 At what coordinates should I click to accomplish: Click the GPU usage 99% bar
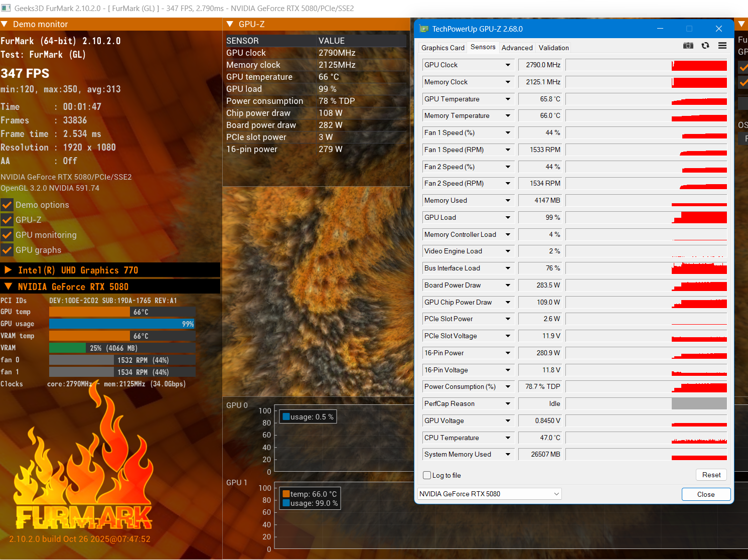(x=122, y=324)
